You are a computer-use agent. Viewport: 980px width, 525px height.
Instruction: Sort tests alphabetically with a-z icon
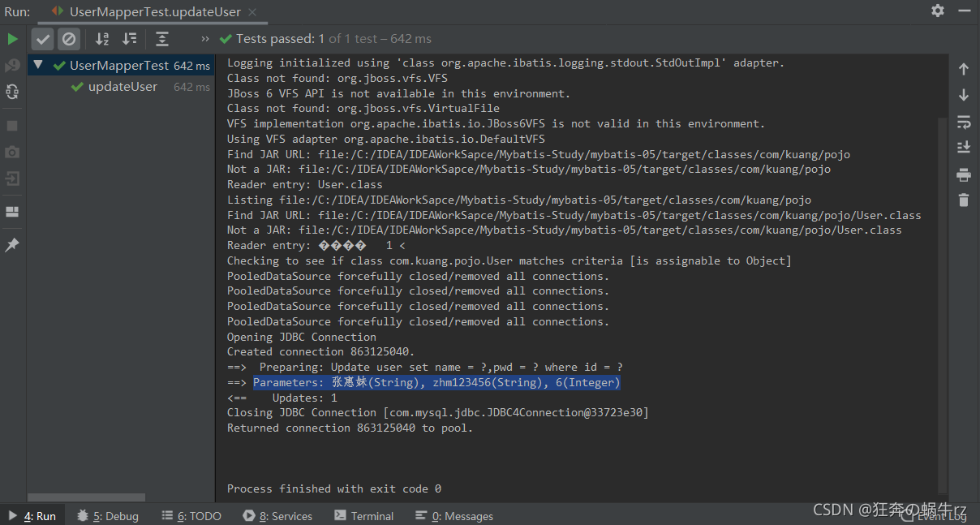coord(102,39)
